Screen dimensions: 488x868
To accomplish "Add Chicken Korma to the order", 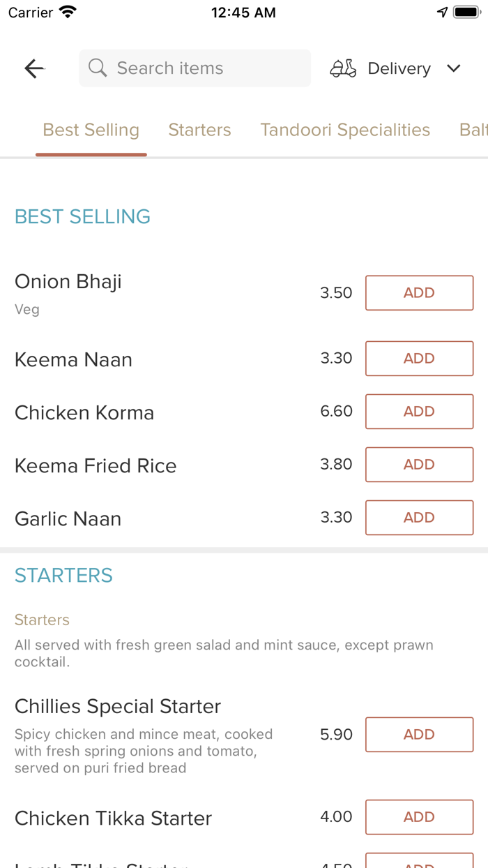I will tap(419, 412).
